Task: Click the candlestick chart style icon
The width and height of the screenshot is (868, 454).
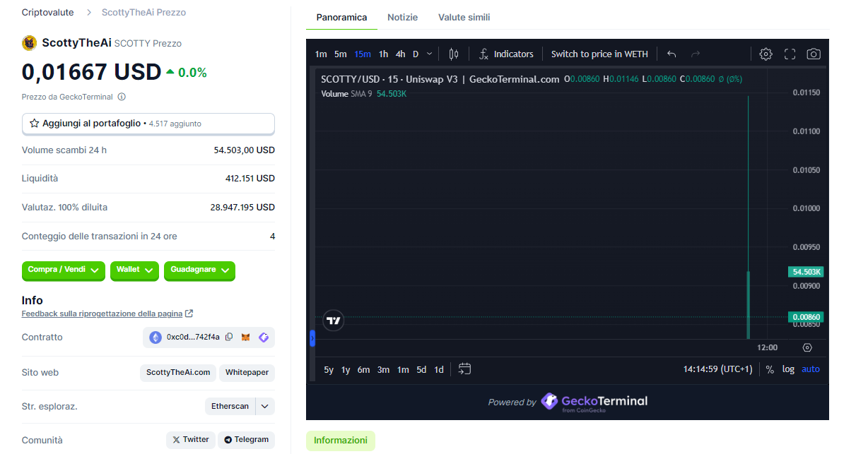Action: (x=454, y=54)
